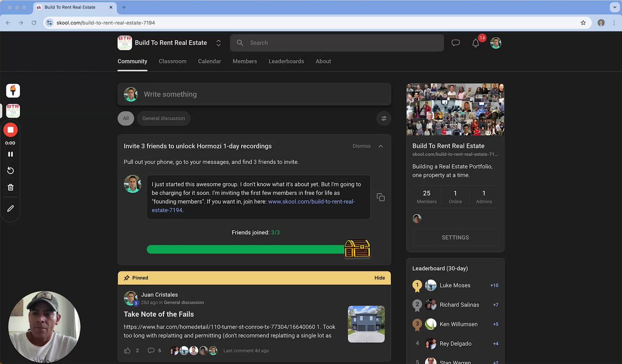The height and width of the screenshot is (364, 622).
Task: Restart the recording with the rewind icon
Action: pyautogui.click(x=10, y=171)
